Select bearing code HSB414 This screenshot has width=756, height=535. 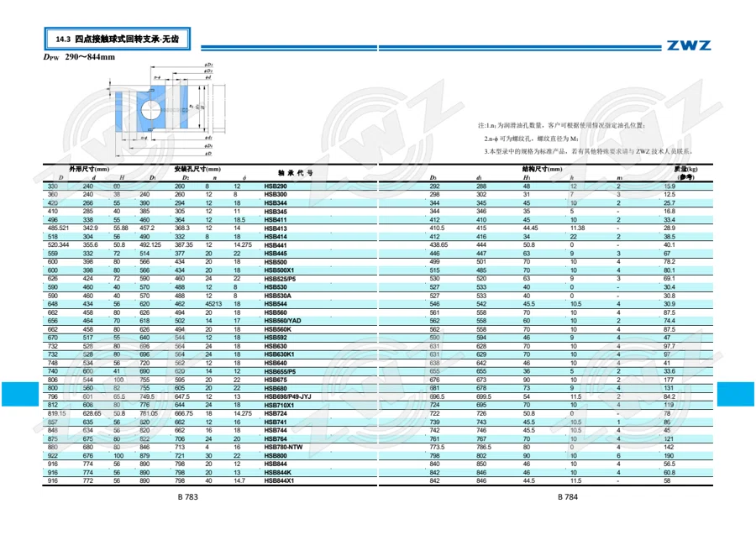(x=276, y=237)
